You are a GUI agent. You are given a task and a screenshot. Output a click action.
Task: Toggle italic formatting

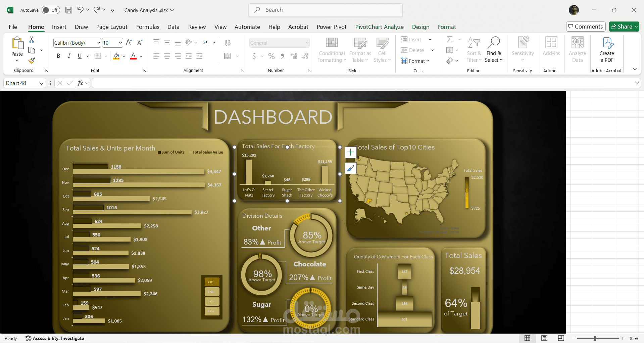click(x=69, y=56)
